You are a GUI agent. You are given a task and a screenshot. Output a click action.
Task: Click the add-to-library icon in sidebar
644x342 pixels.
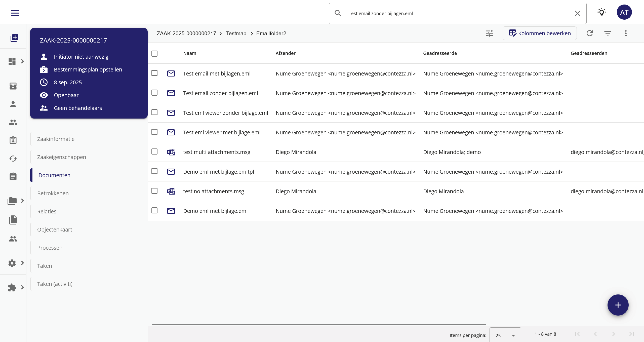coord(14,38)
